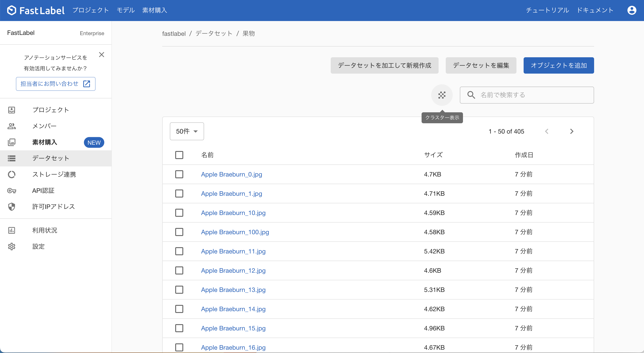
Task: Open API認証 key icon in sidebar
Action: pos(11,191)
